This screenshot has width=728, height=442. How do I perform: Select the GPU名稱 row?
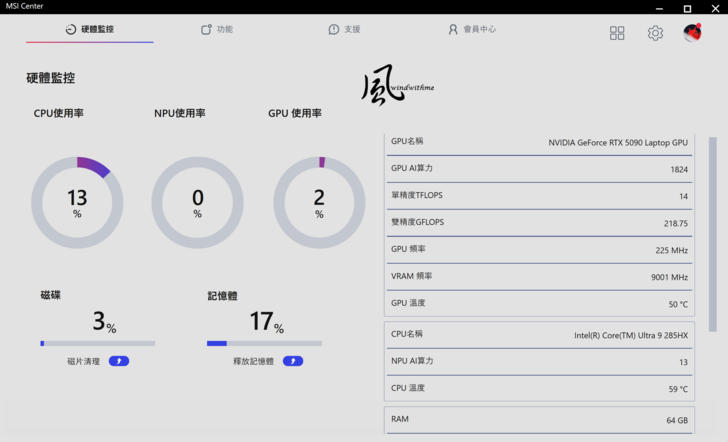[x=539, y=142]
